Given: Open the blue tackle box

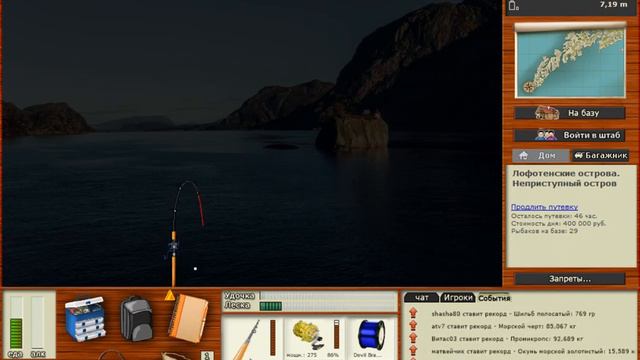Looking at the screenshot, I should click(x=85, y=319).
